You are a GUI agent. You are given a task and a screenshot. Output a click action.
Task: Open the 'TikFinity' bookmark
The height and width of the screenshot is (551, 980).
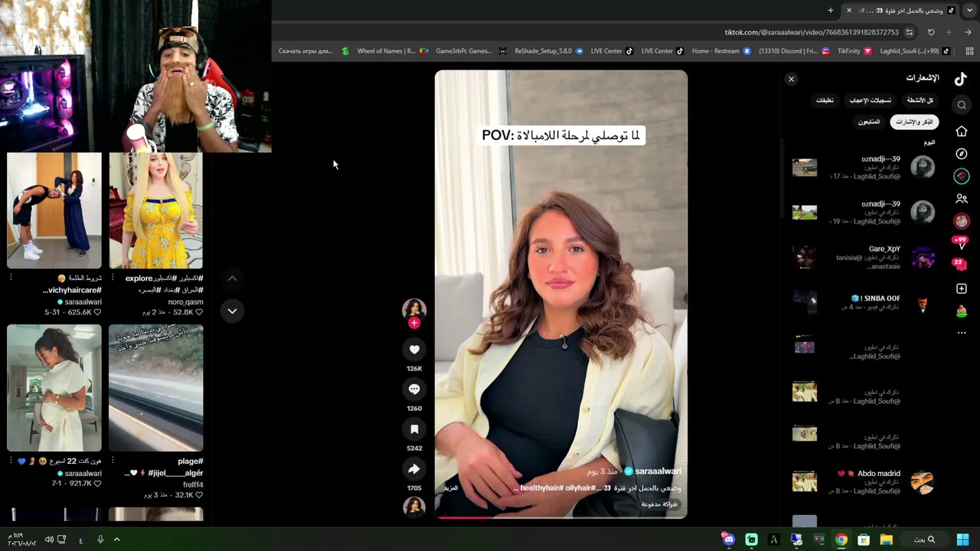[854, 51]
